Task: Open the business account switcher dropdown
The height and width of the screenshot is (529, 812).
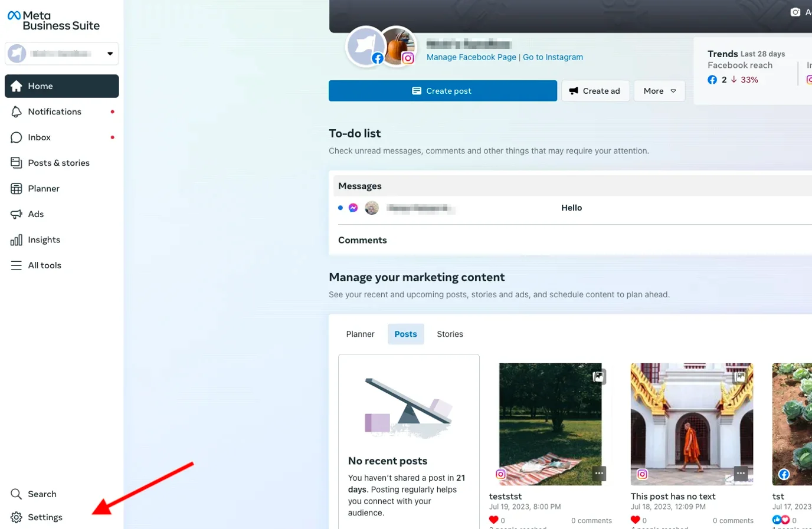Action: click(x=109, y=53)
